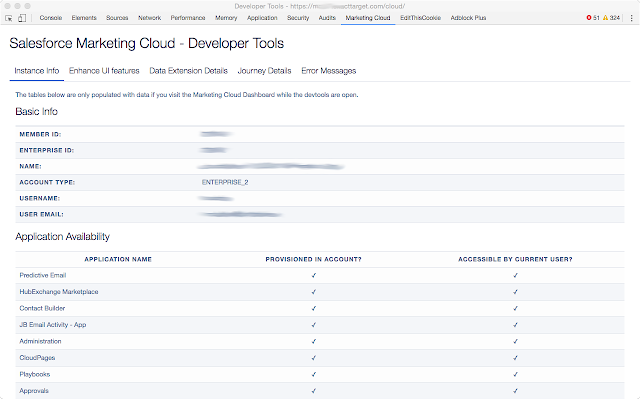The image size is (640, 400).
Task: Click the yellow warning count icon
Action: pyautogui.click(x=606, y=18)
